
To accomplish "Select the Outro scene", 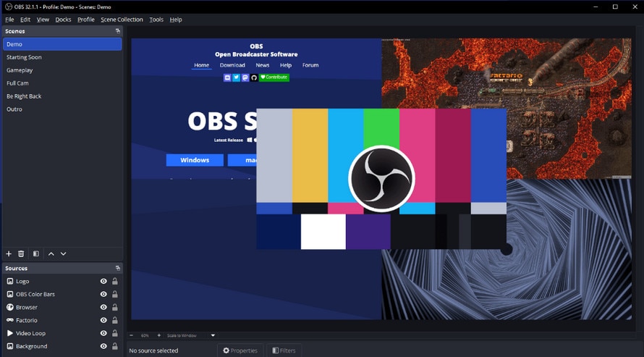I will pyautogui.click(x=62, y=109).
